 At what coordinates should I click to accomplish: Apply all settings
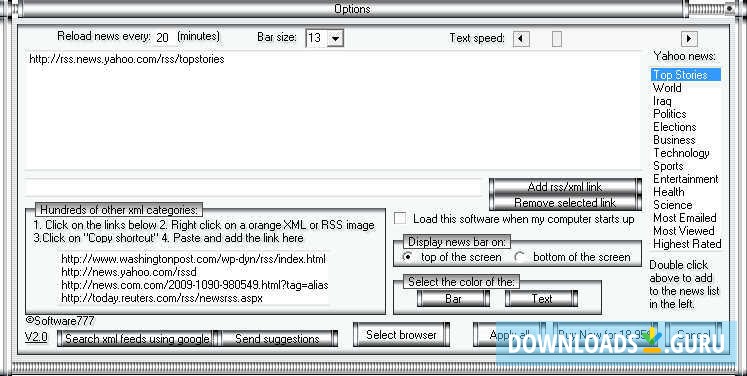pyautogui.click(x=509, y=335)
